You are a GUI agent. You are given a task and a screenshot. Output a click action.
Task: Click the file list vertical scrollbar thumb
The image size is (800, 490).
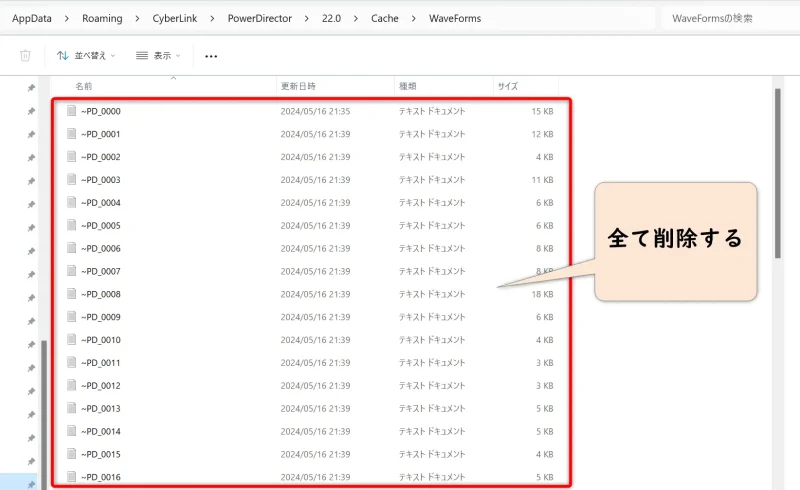pyautogui.click(x=778, y=174)
